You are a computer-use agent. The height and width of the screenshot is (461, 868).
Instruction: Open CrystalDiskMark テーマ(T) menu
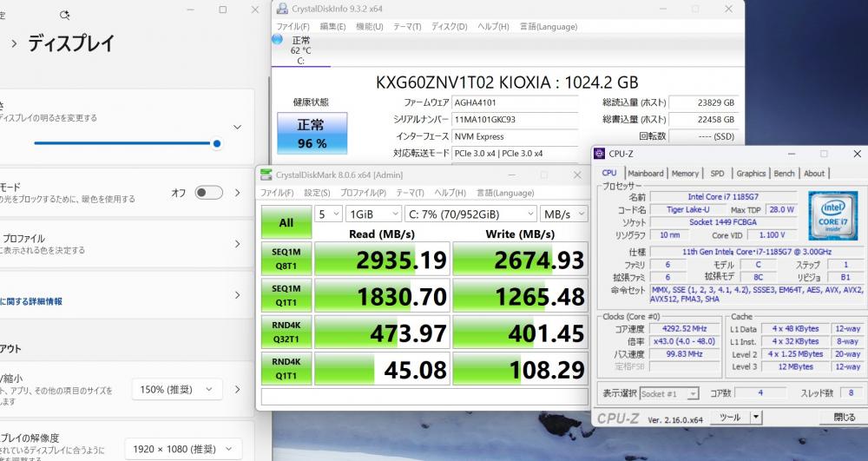(x=410, y=193)
